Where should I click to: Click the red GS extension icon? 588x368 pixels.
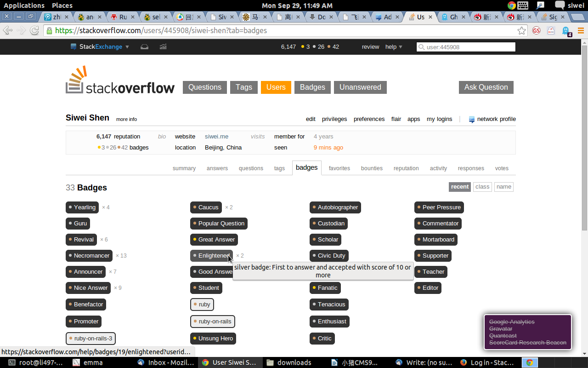pos(536,31)
